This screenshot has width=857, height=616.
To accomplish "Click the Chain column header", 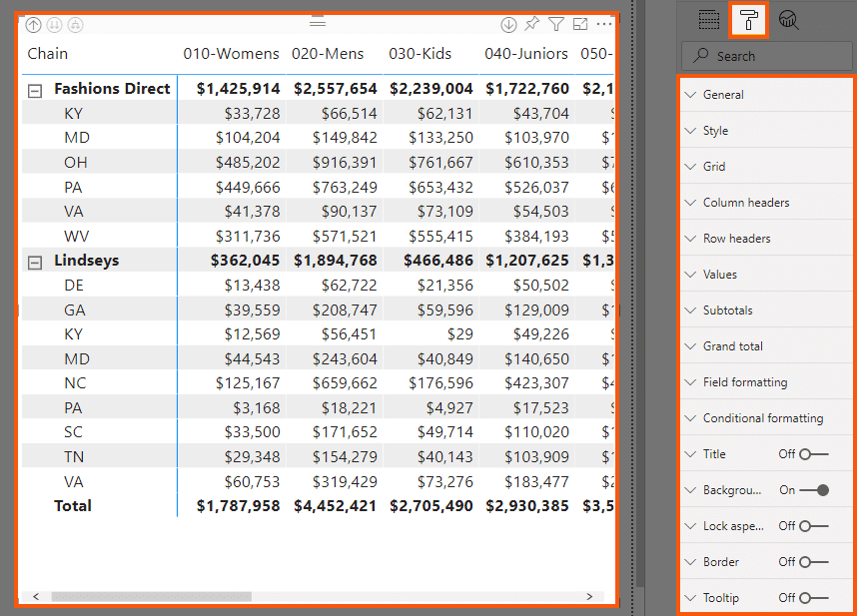I will tap(48, 54).
